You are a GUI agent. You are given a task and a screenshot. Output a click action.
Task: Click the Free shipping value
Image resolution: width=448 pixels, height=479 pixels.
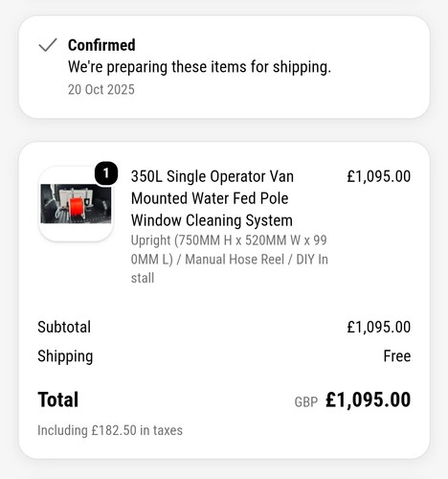[x=397, y=355]
